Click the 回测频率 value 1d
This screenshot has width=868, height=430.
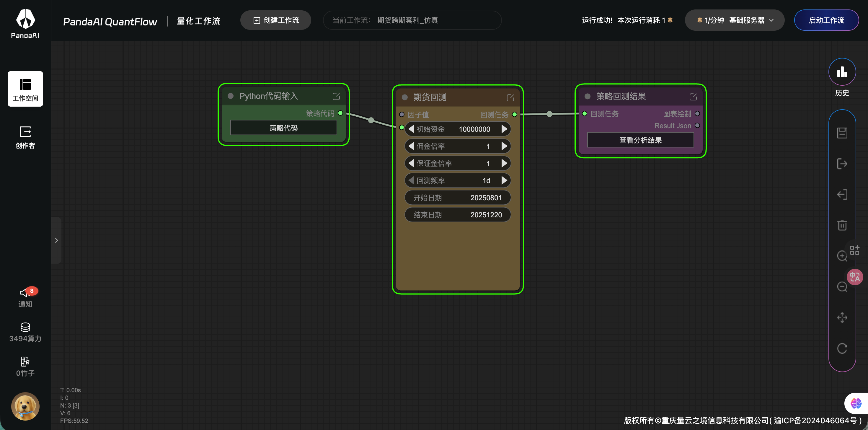pyautogui.click(x=486, y=181)
